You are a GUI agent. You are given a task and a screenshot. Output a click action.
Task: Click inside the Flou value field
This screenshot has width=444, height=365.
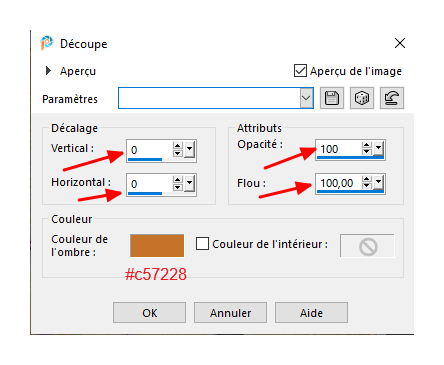[x=338, y=183]
